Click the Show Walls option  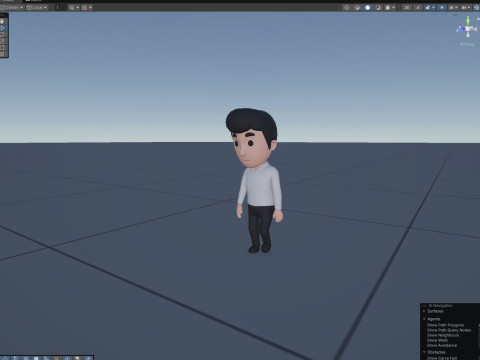pyautogui.click(x=437, y=340)
